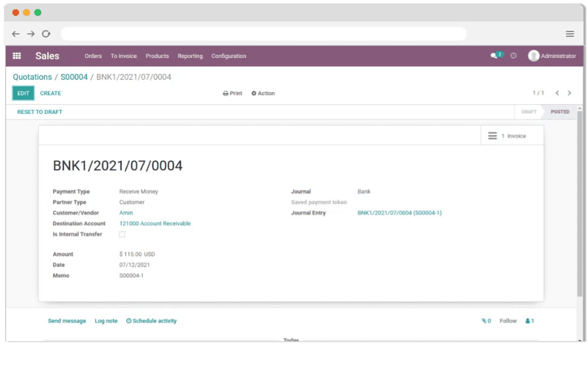This screenshot has height=377, width=588.
Task: Click the Reset to Draft button
Action: click(x=39, y=112)
